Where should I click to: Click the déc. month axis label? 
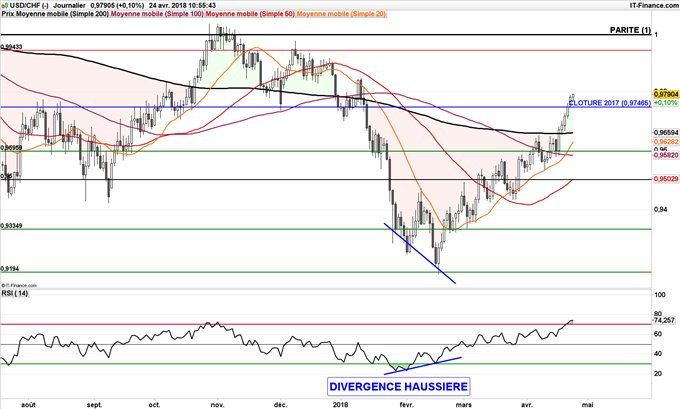pyautogui.click(x=280, y=405)
